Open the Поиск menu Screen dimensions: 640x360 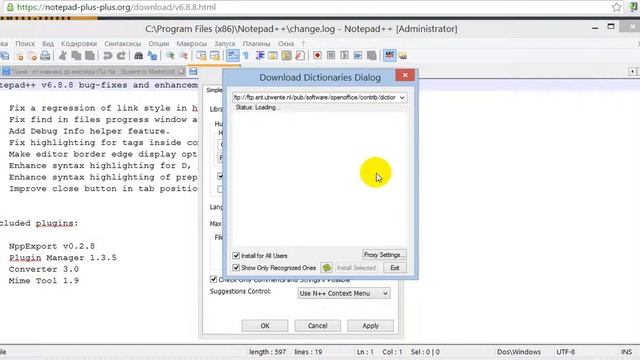coord(25,43)
